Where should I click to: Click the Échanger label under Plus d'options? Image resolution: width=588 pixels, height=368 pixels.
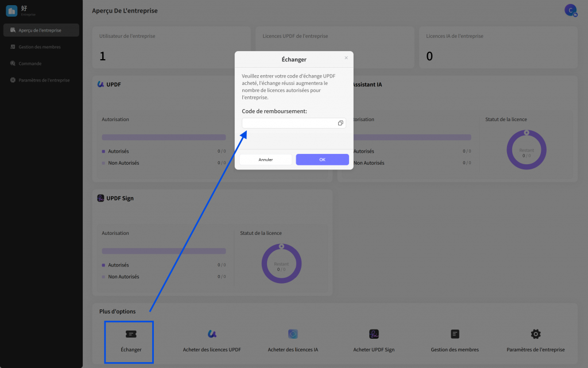tap(131, 350)
